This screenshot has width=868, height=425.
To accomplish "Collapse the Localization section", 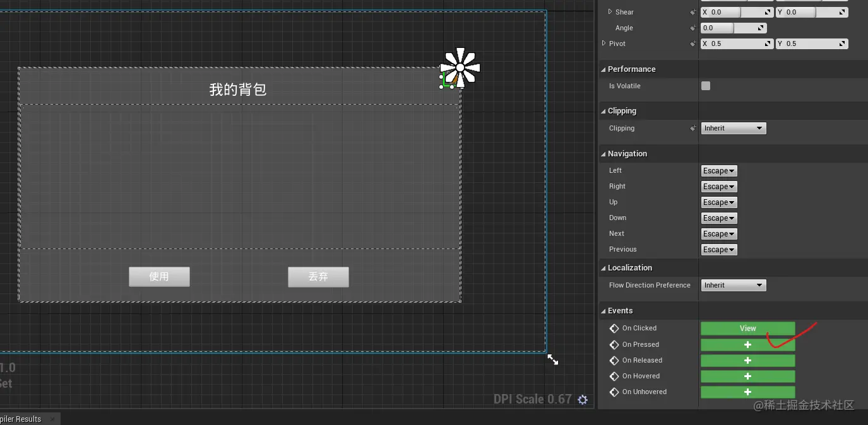I will 603,268.
